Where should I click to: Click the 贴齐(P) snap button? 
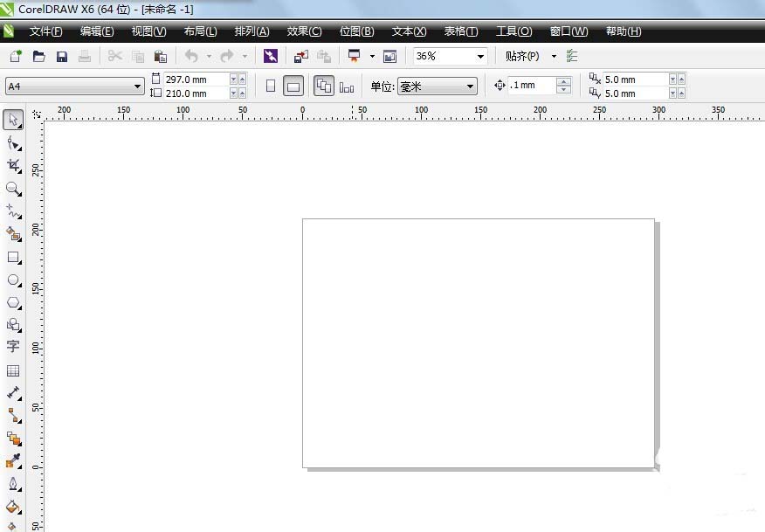[522, 56]
